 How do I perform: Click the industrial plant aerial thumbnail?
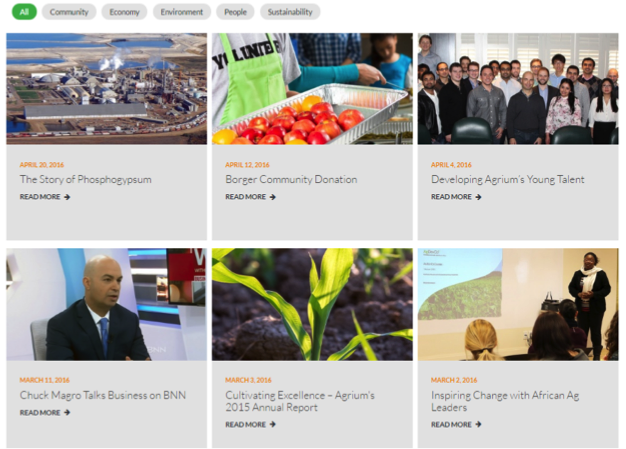coord(107,89)
